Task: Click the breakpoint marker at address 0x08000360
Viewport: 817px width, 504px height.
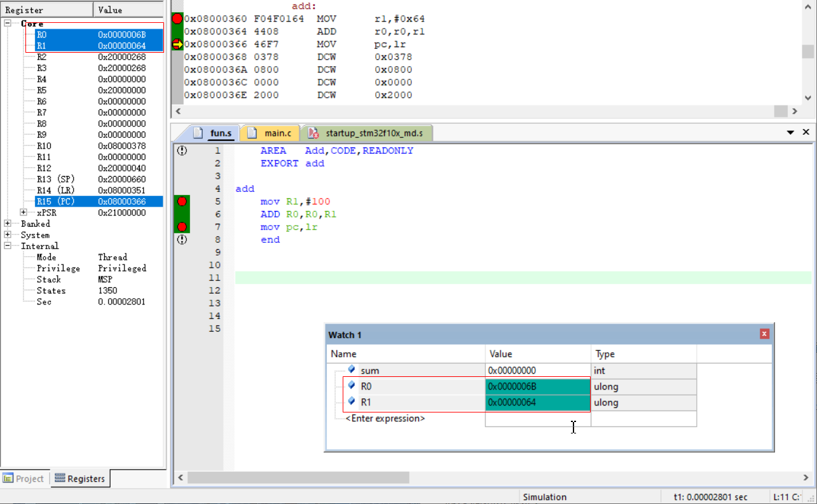Action: pyautogui.click(x=177, y=19)
